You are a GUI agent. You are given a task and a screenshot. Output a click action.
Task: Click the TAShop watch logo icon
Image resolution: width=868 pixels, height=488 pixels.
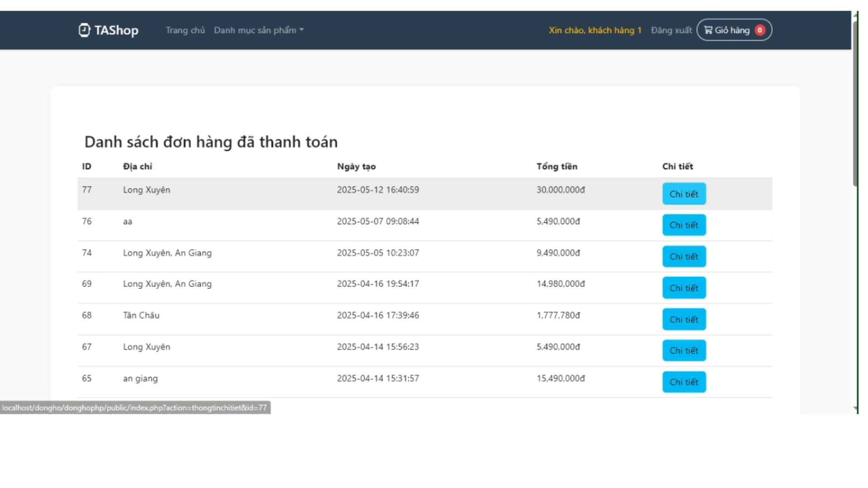point(85,30)
